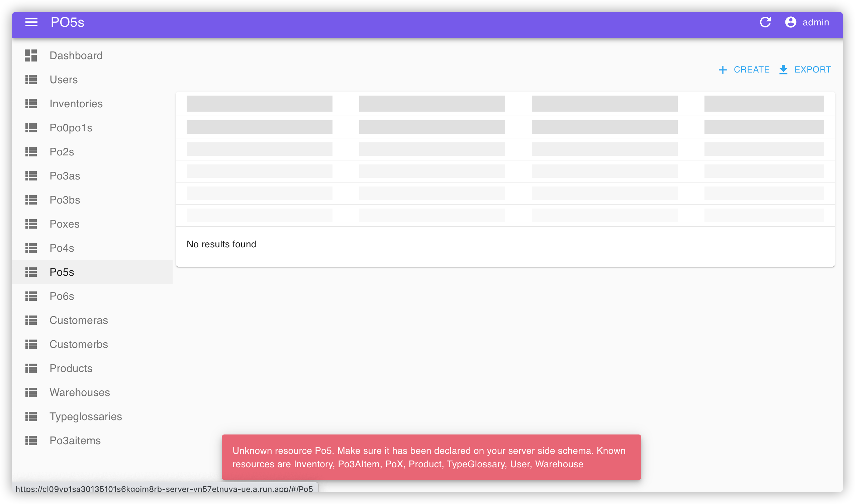
Task: Click the Dashboard grid icon
Action: 31,55
